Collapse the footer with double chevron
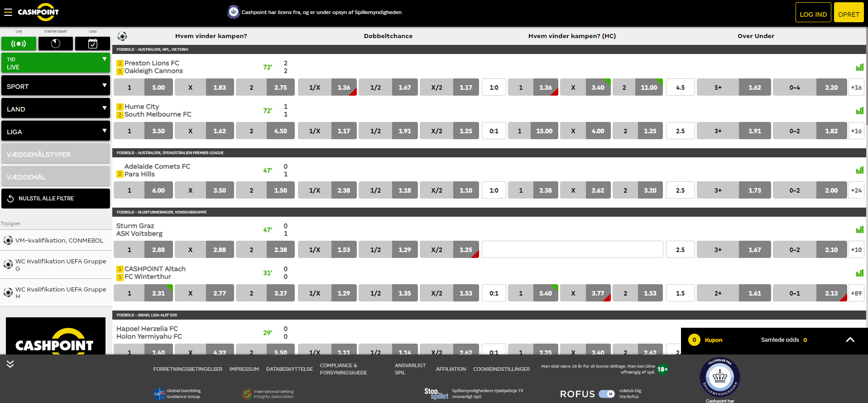This screenshot has width=868, height=403. click(x=10, y=364)
